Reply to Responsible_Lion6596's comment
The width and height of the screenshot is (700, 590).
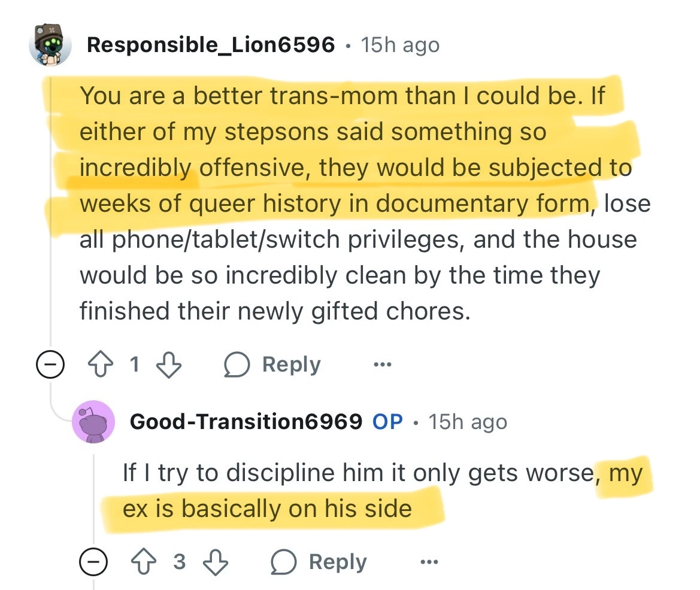291,365
